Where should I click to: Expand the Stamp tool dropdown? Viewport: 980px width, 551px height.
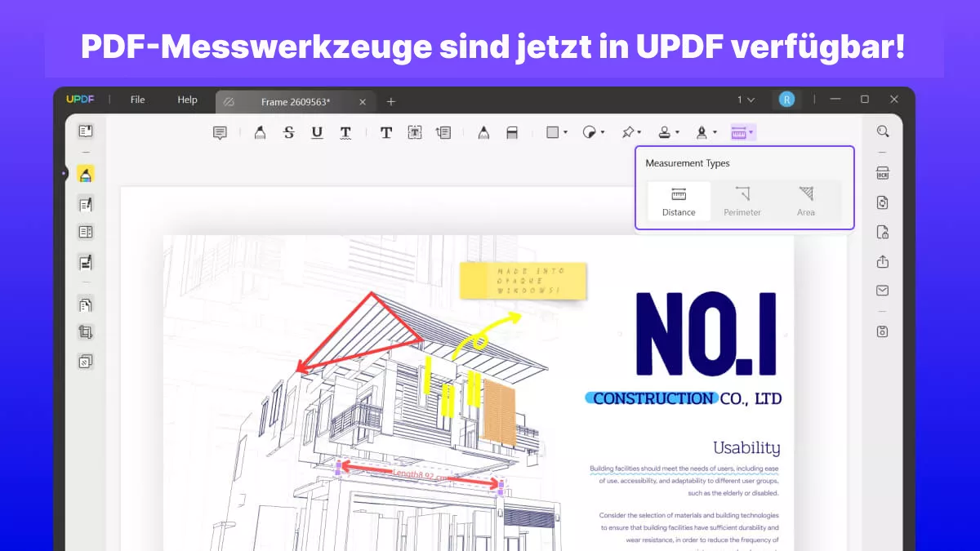[x=671, y=131]
